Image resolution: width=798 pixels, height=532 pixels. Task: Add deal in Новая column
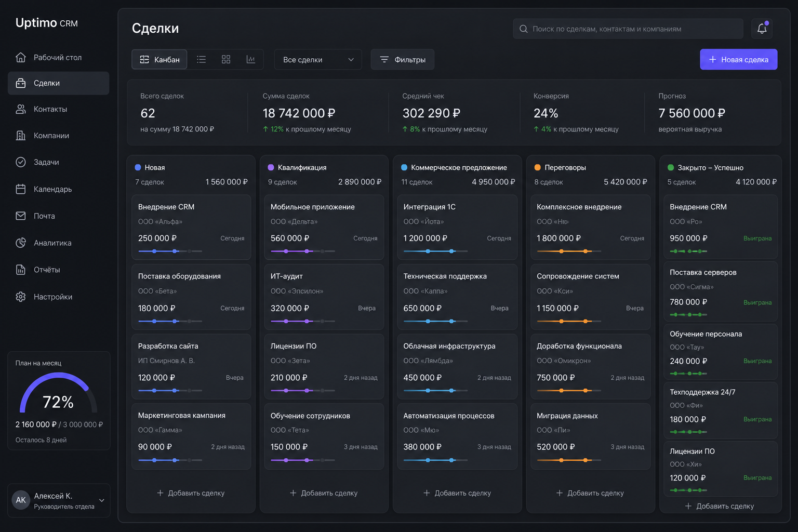coord(191,493)
